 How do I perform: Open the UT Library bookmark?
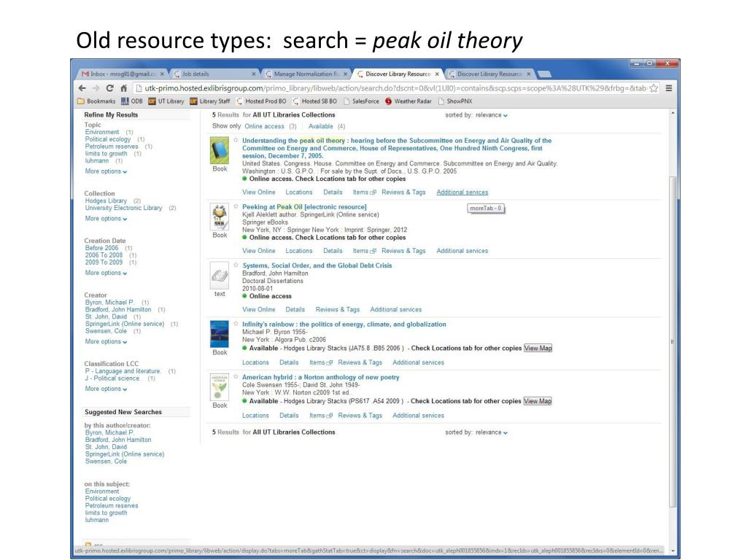coord(166,101)
